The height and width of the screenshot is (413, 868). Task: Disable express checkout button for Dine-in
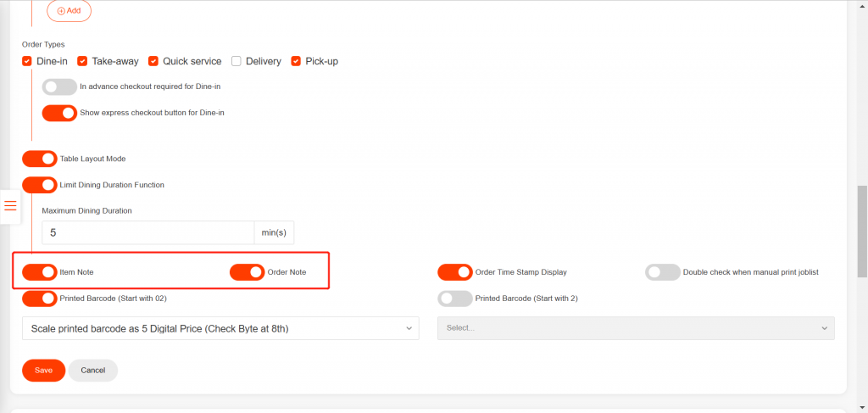[59, 112]
